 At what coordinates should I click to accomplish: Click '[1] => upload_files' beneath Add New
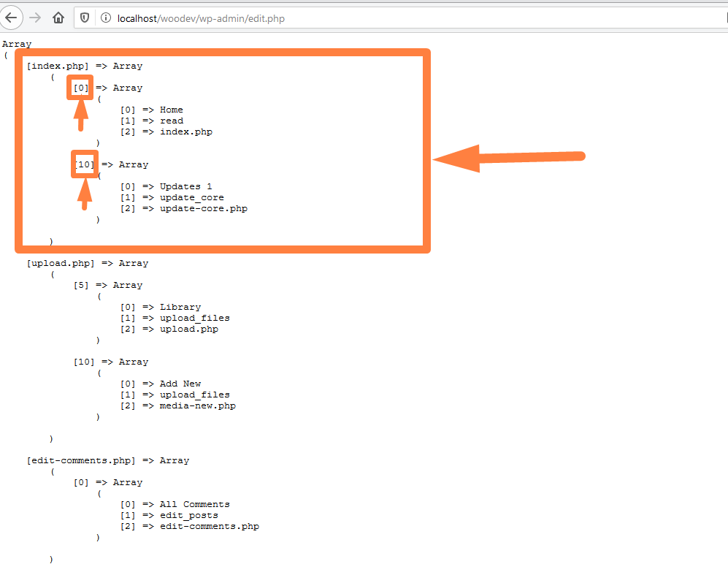click(x=175, y=395)
